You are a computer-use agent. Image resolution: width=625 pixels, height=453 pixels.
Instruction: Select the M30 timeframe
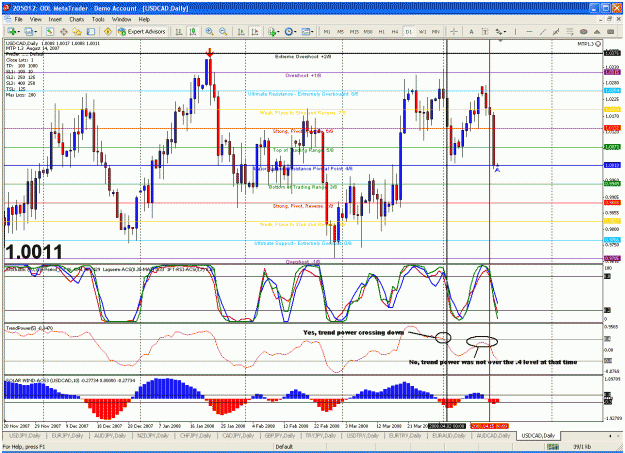pos(368,32)
